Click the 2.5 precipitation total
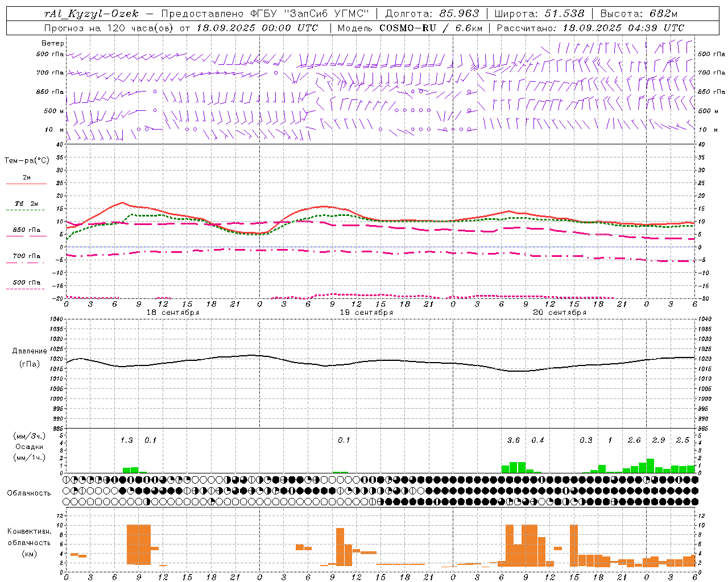 coord(682,440)
